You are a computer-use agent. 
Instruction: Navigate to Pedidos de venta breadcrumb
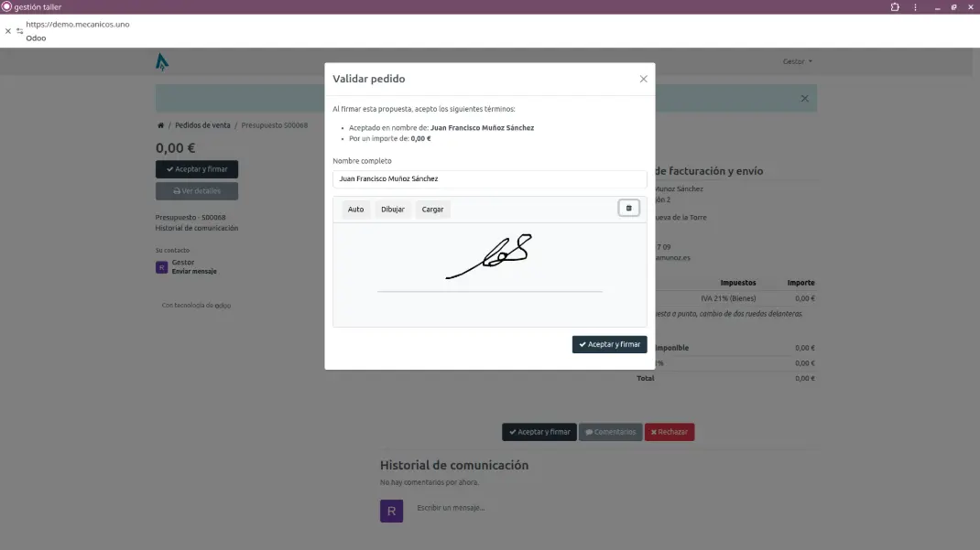(203, 125)
